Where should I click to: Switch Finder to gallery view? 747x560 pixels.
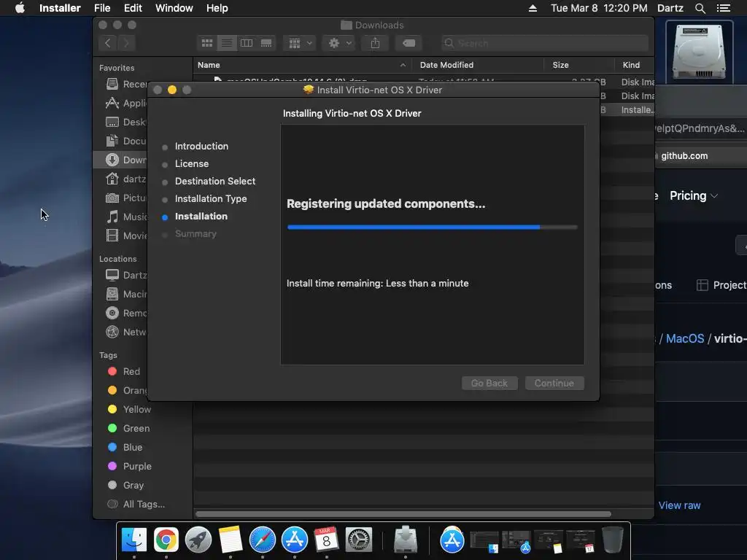coord(266,43)
